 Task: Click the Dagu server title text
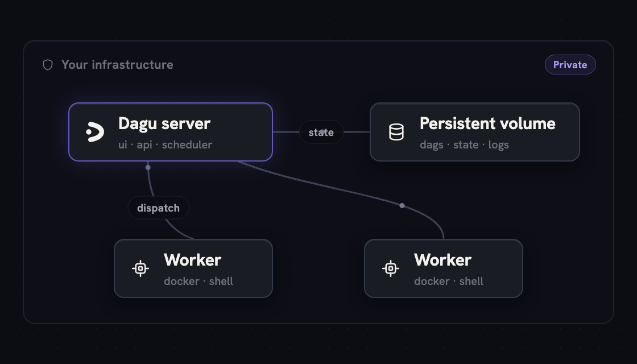(x=164, y=123)
